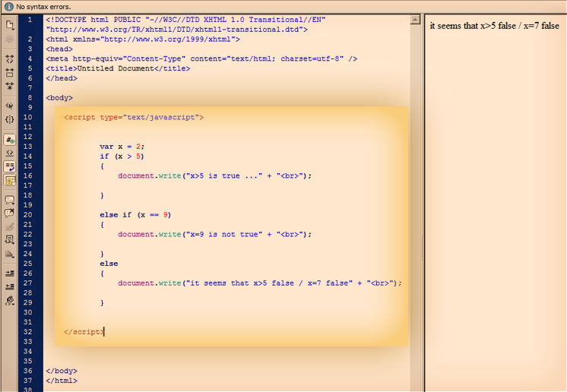Click the Balance Braces icon

[x=10, y=119]
